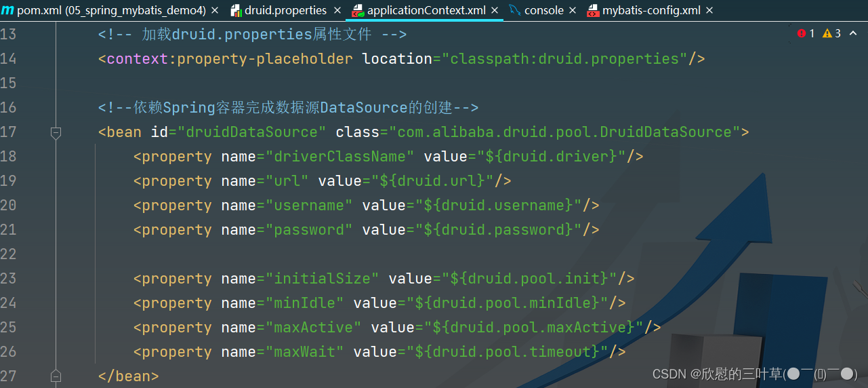Click the database console icon on console tab

click(x=515, y=10)
